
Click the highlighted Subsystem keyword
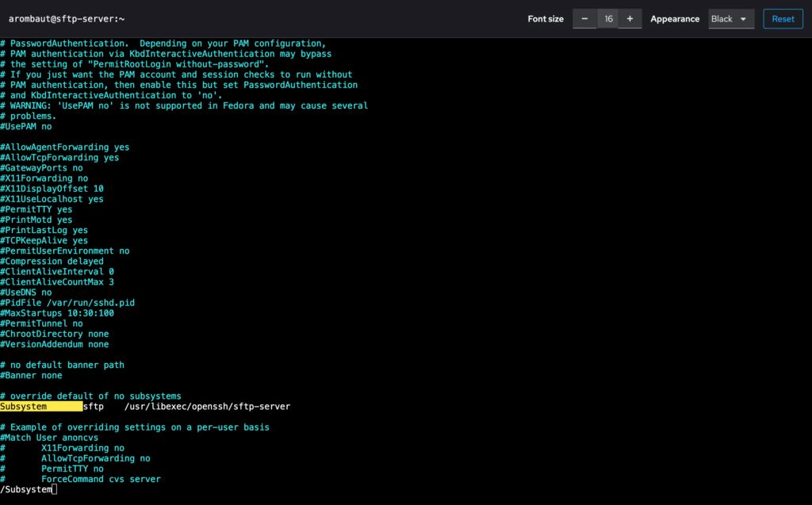[24, 407]
